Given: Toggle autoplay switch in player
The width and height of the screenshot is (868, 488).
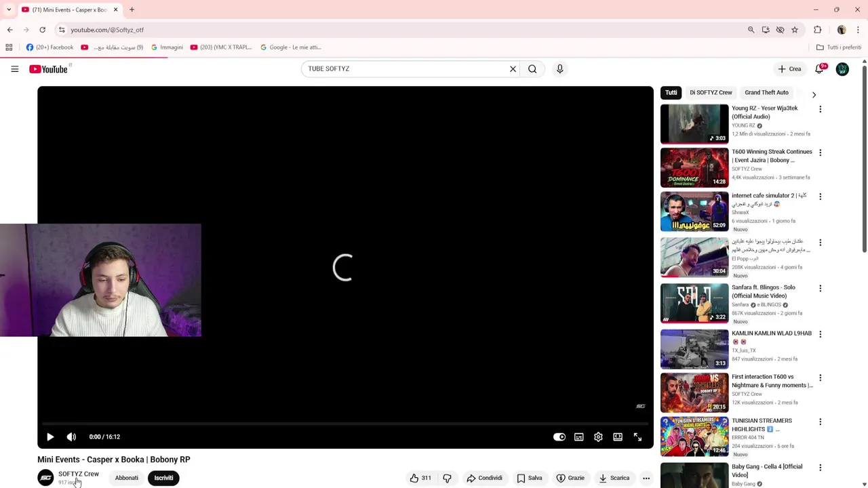Looking at the screenshot, I should [x=559, y=437].
